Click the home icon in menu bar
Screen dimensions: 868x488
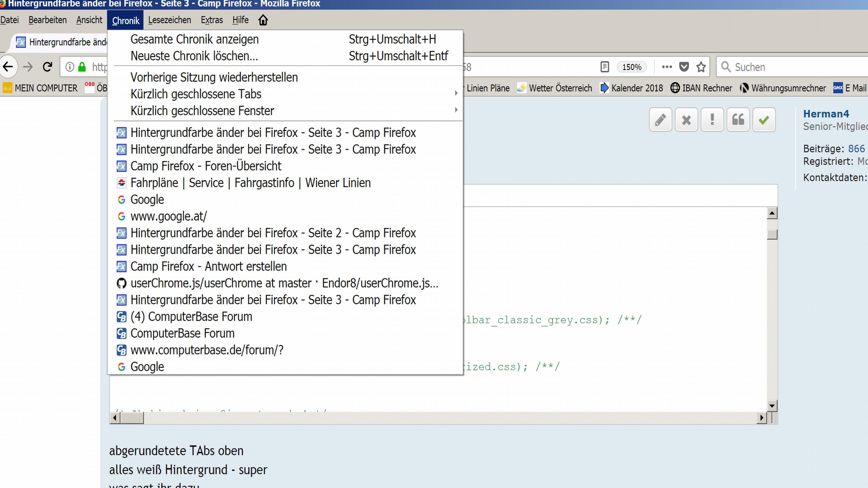[x=263, y=20]
